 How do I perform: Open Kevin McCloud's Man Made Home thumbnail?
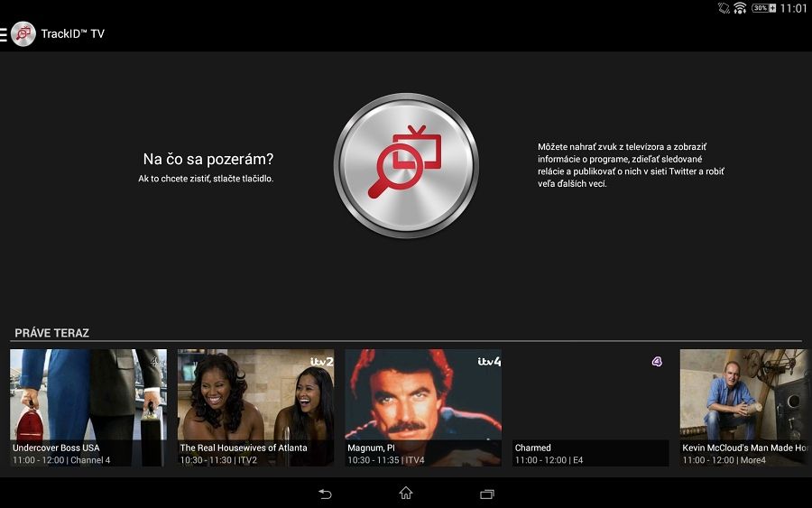point(744,408)
